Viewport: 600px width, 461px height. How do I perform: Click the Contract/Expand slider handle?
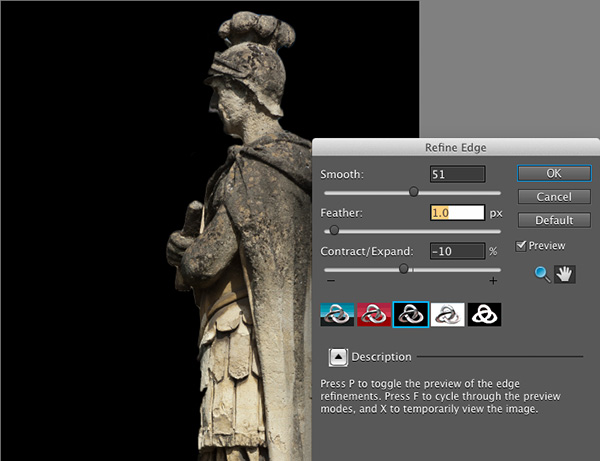tap(404, 268)
